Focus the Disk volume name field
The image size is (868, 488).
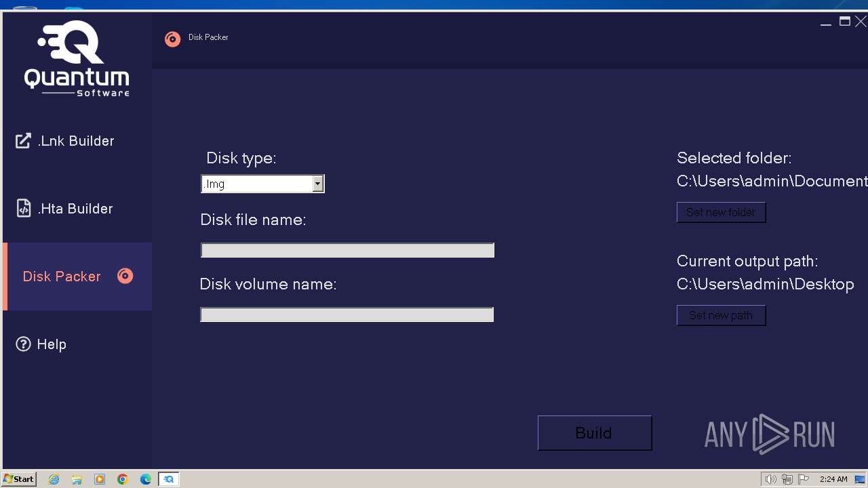coord(347,314)
